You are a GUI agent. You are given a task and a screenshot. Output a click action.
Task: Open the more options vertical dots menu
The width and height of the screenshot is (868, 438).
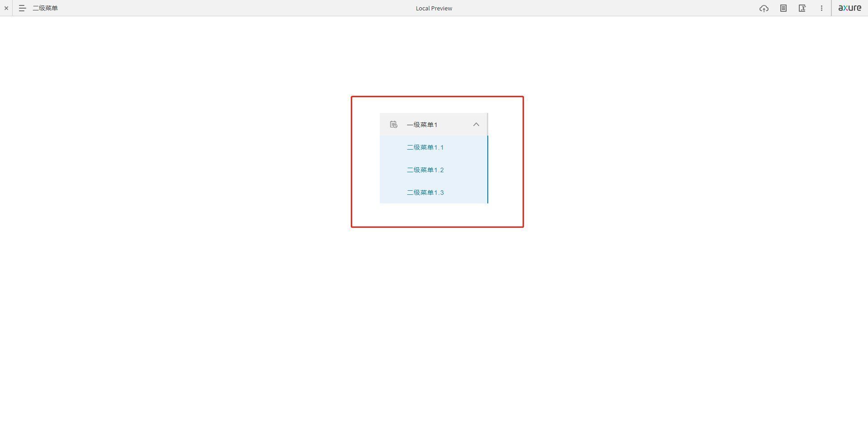point(821,8)
